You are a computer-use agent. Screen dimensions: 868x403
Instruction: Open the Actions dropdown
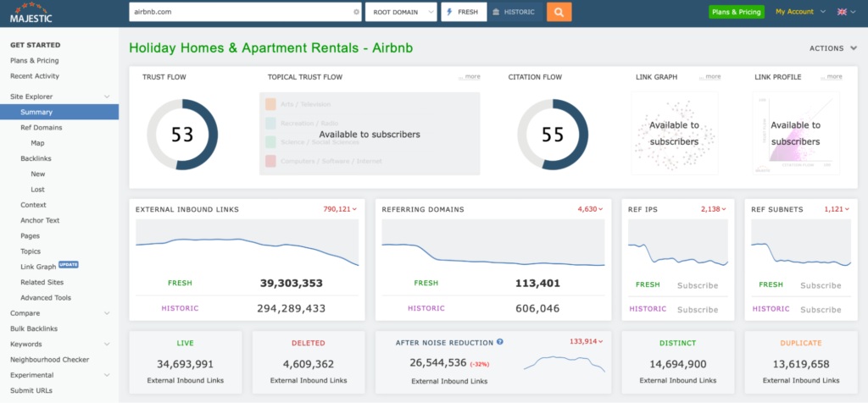pos(833,48)
